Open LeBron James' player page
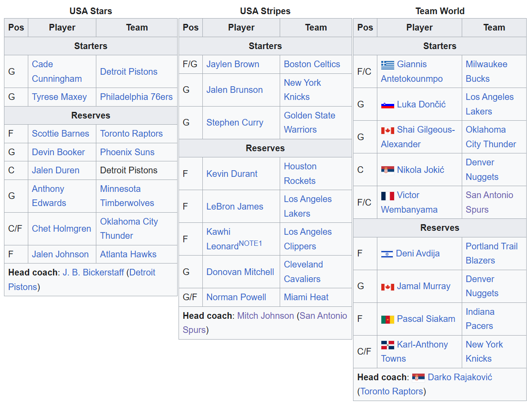The width and height of the screenshot is (532, 405). pos(235,206)
